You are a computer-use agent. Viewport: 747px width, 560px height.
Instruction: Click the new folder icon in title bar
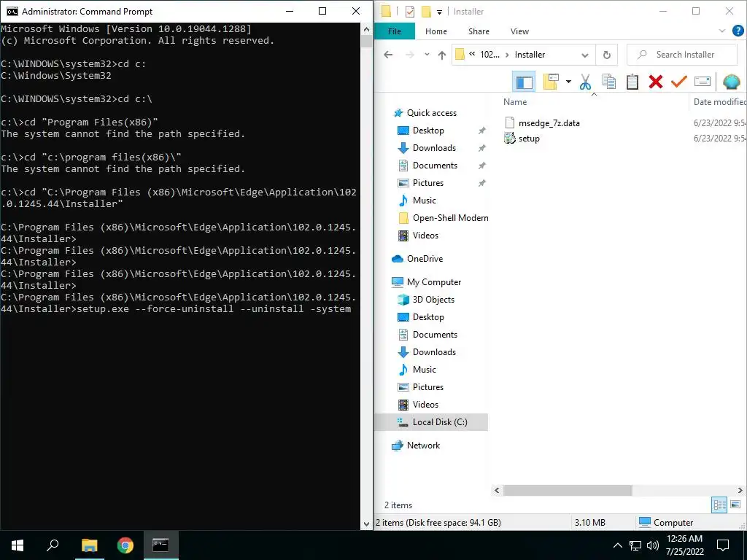click(426, 12)
